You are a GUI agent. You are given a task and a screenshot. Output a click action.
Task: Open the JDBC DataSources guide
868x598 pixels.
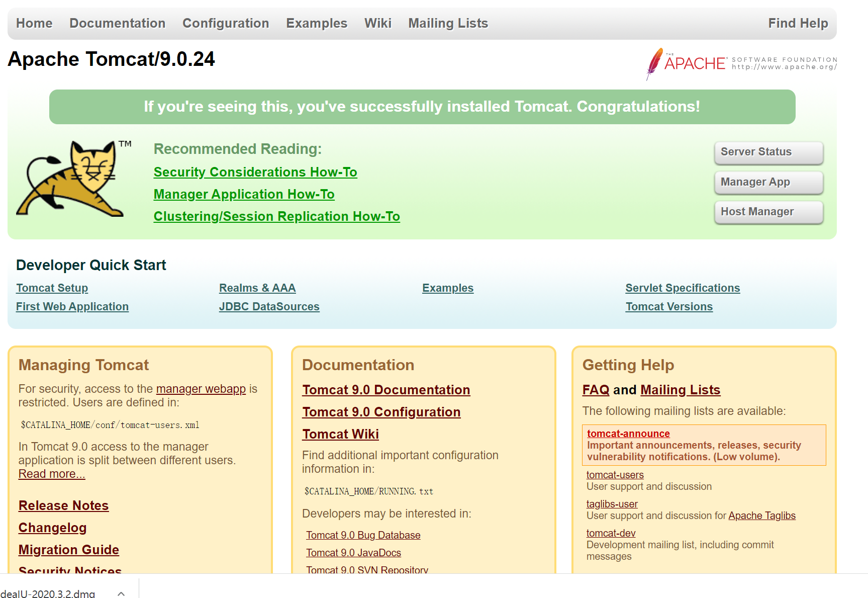[269, 306]
